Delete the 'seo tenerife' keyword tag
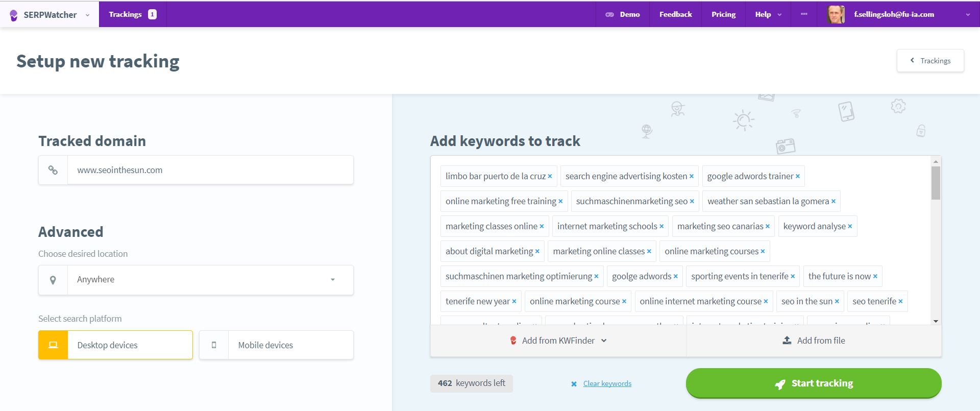Image resolution: width=980 pixels, height=411 pixels. tap(900, 302)
